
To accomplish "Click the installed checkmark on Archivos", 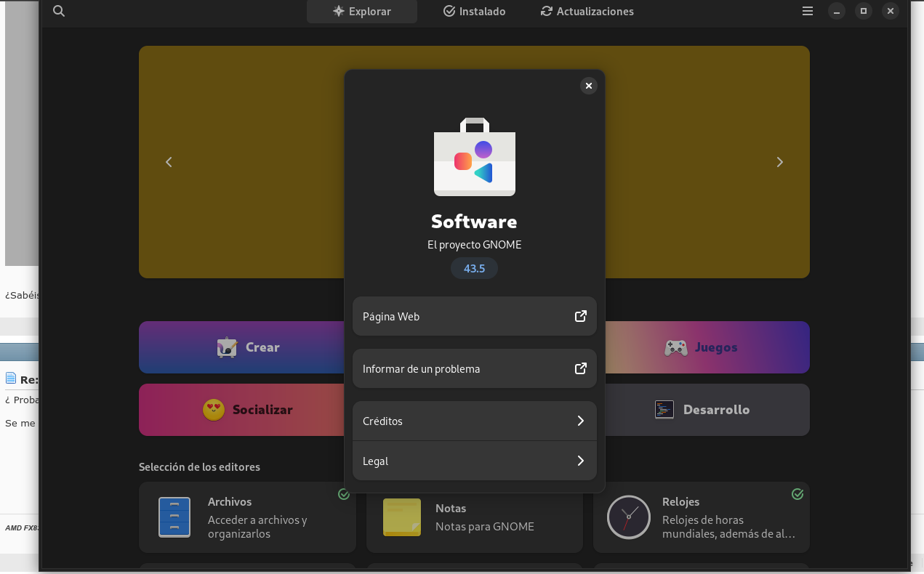I will click(x=344, y=494).
